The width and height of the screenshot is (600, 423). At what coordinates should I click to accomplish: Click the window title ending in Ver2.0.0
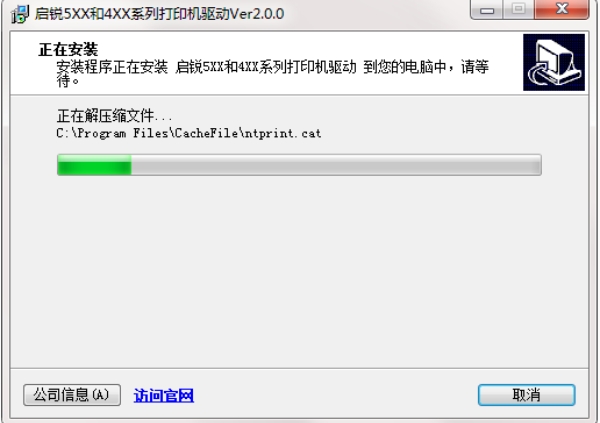click(x=159, y=14)
